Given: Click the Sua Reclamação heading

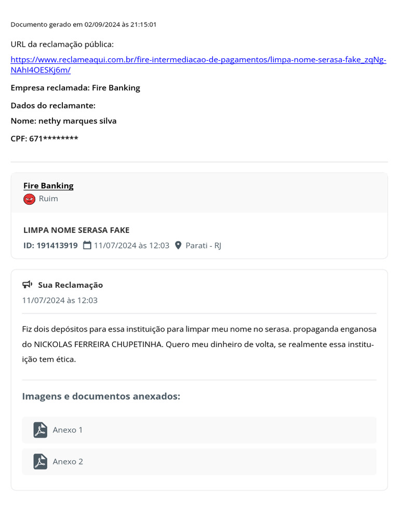Looking at the screenshot, I should pyautogui.click(x=70, y=285).
